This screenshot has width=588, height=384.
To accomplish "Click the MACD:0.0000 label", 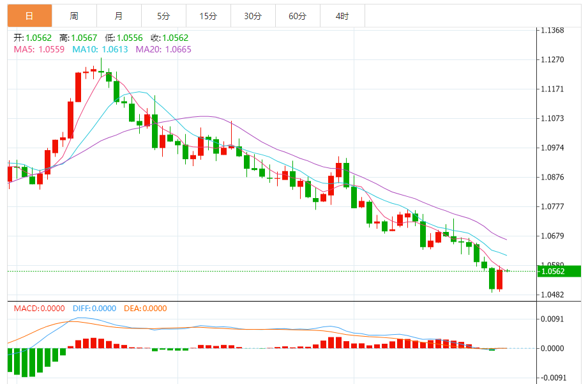I will click(40, 309).
